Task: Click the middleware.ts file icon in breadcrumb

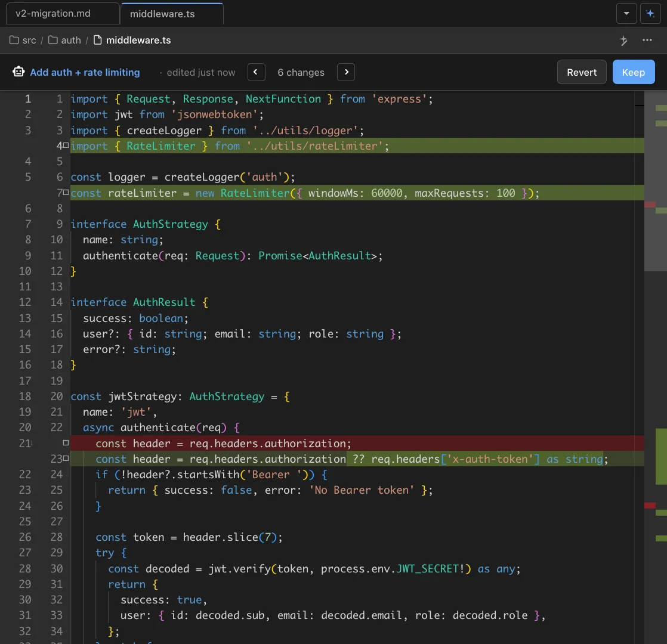Action: 98,39
